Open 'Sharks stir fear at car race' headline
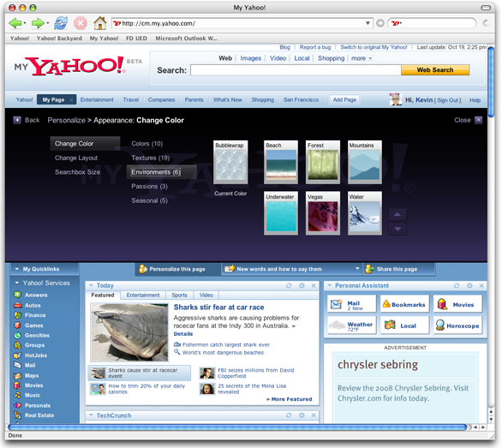The width and height of the screenshot is (502, 448). click(218, 308)
